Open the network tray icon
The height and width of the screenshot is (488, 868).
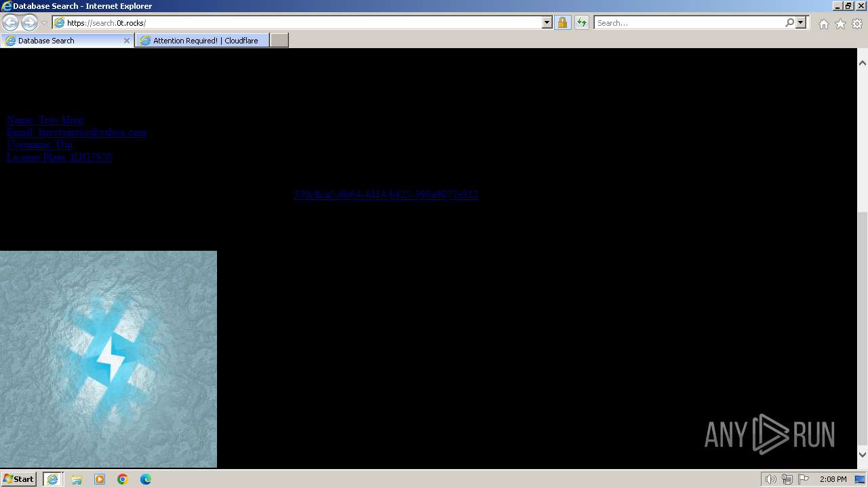pyautogui.click(x=787, y=479)
